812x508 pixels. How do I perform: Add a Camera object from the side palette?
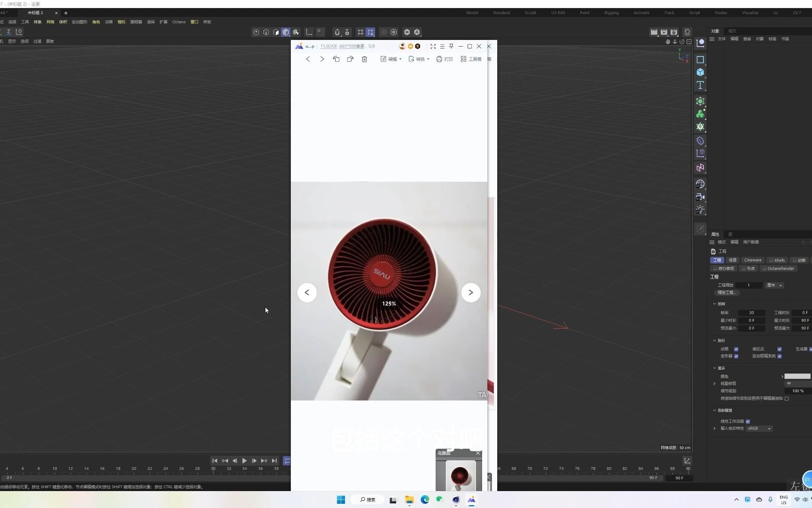click(x=700, y=197)
